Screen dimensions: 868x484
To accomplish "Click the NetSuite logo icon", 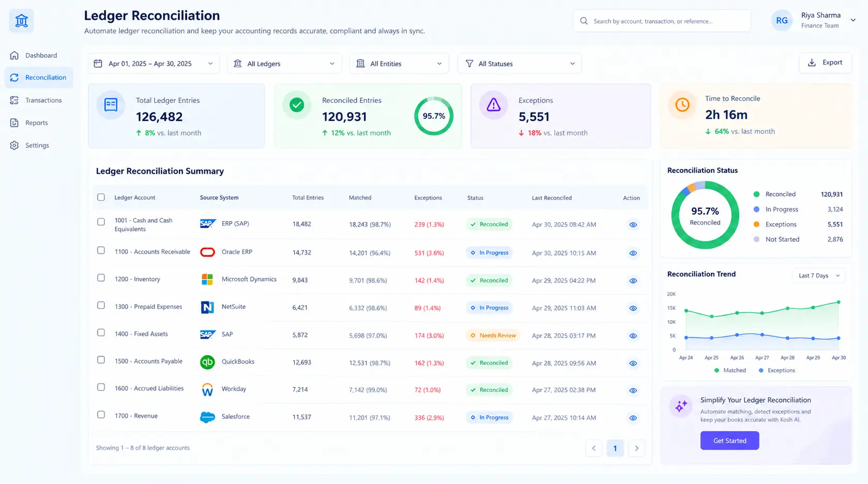I will (207, 307).
